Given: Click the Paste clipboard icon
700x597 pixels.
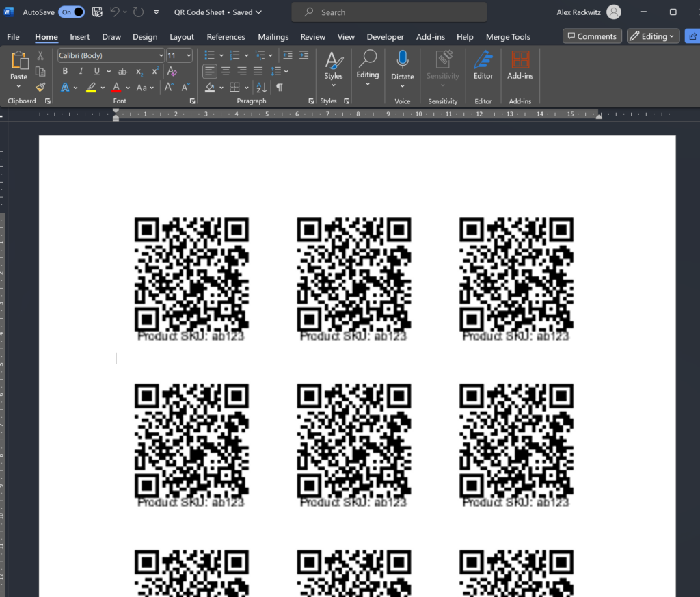Looking at the screenshot, I should (x=19, y=60).
